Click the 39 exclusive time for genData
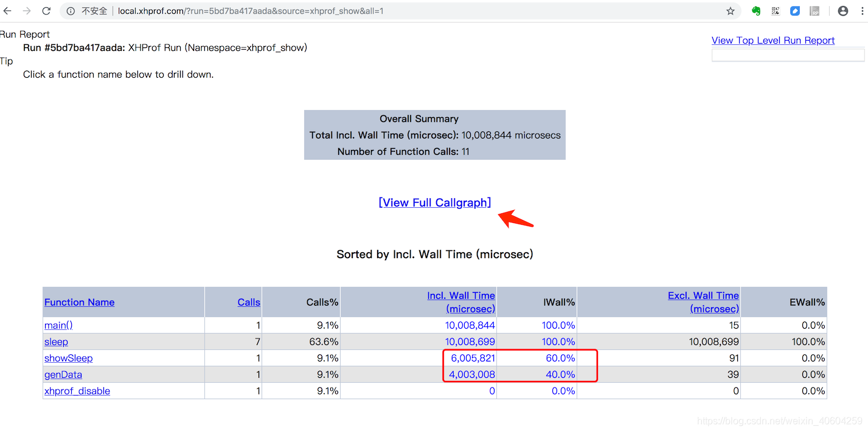 click(733, 374)
